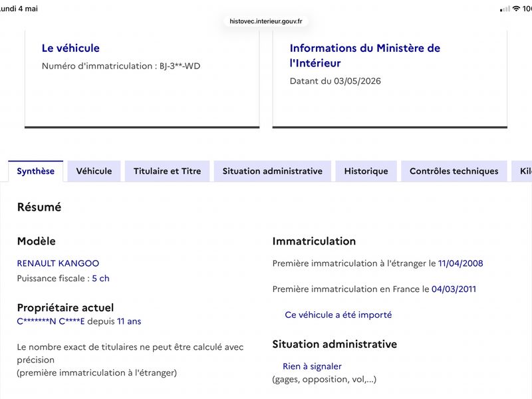Switch to the Véhicule tab
Image resolution: width=532 pixels, height=399 pixels.
pos(94,171)
